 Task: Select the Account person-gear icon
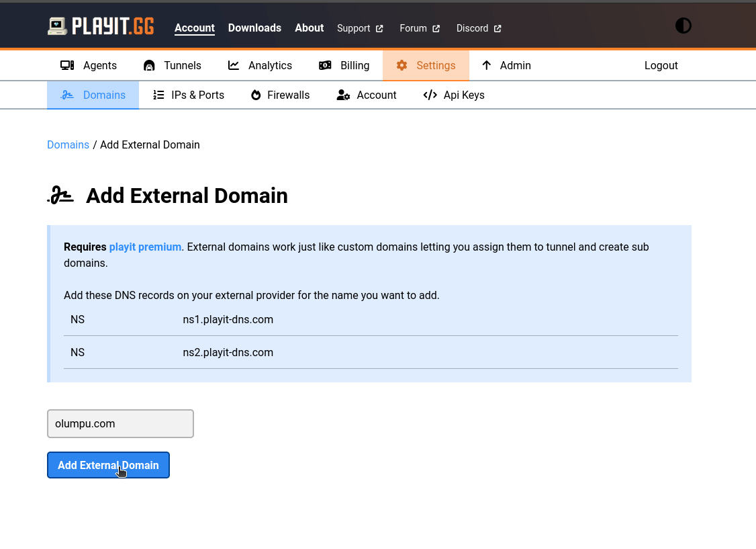(x=343, y=95)
